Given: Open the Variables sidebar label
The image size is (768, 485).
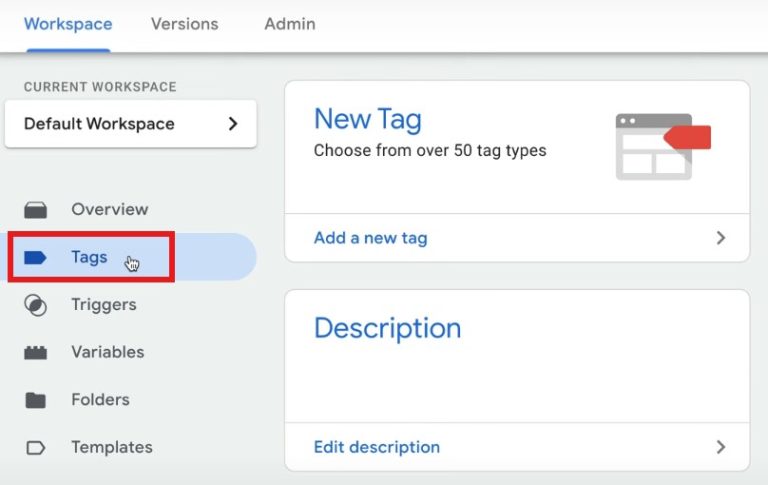Looking at the screenshot, I should point(108,352).
